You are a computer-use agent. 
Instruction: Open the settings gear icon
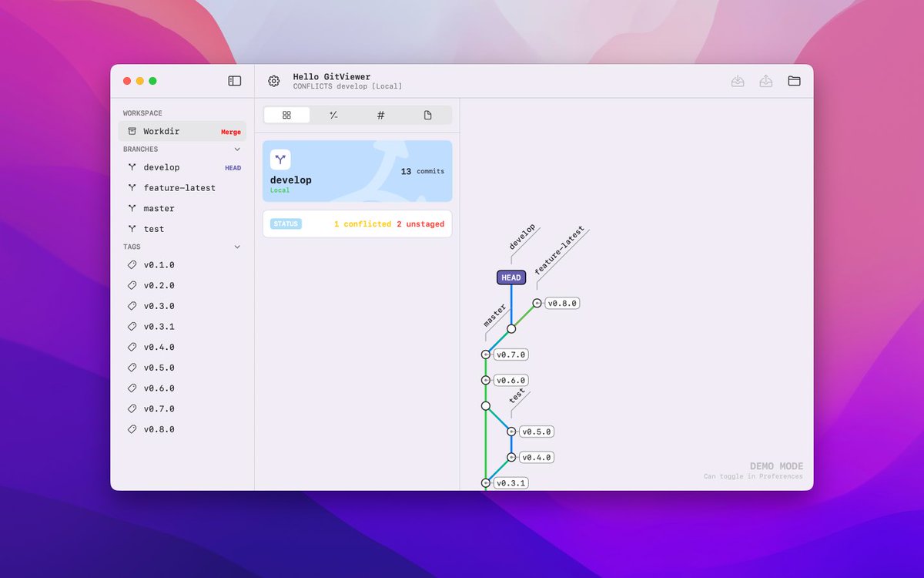point(273,81)
